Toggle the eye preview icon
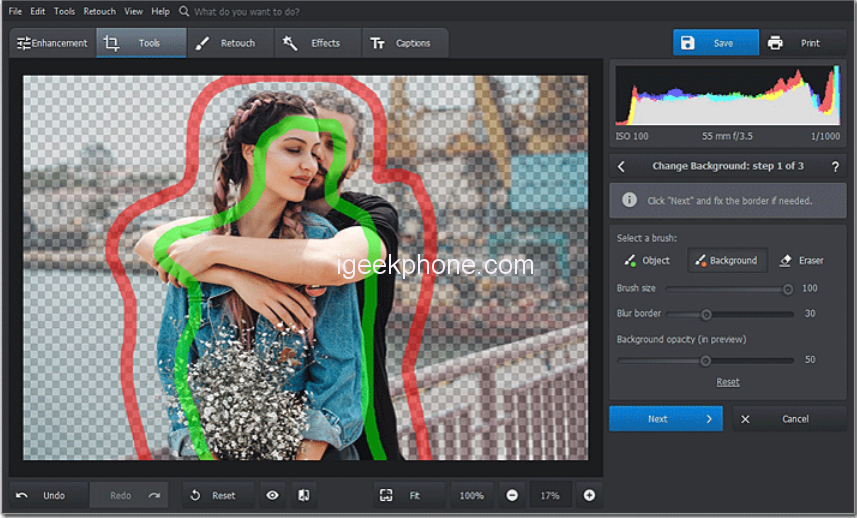This screenshot has height=518, width=857. (x=272, y=495)
